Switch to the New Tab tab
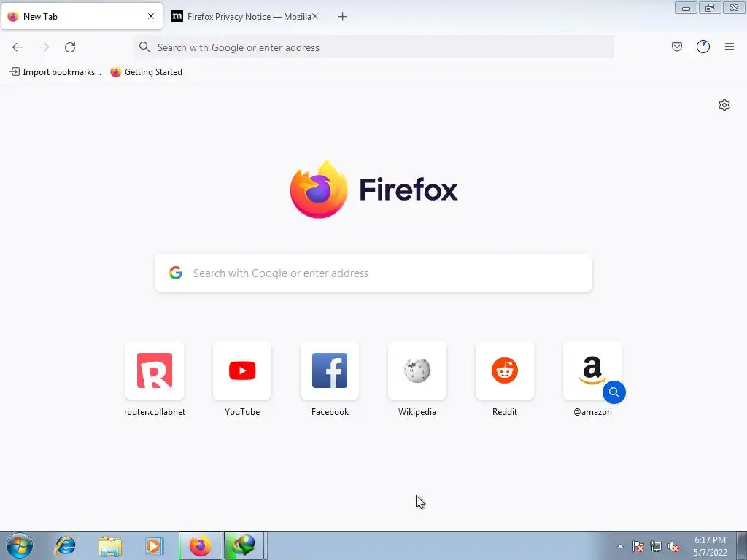 click(82, 16)
